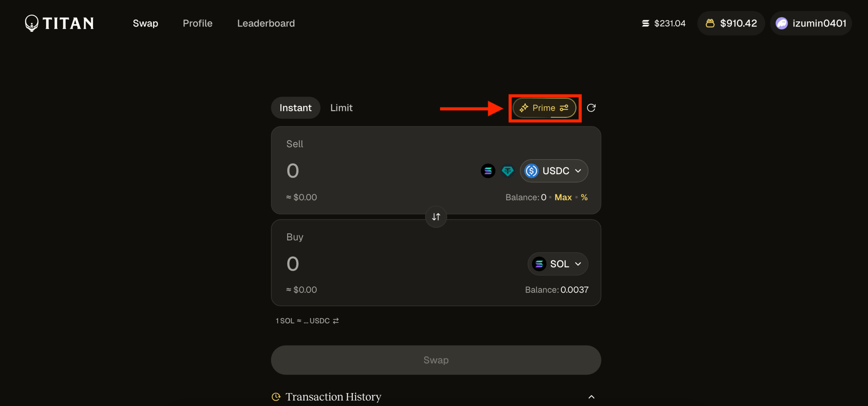Flip sell and buy tokens arrow

click(x=436, y=217)
